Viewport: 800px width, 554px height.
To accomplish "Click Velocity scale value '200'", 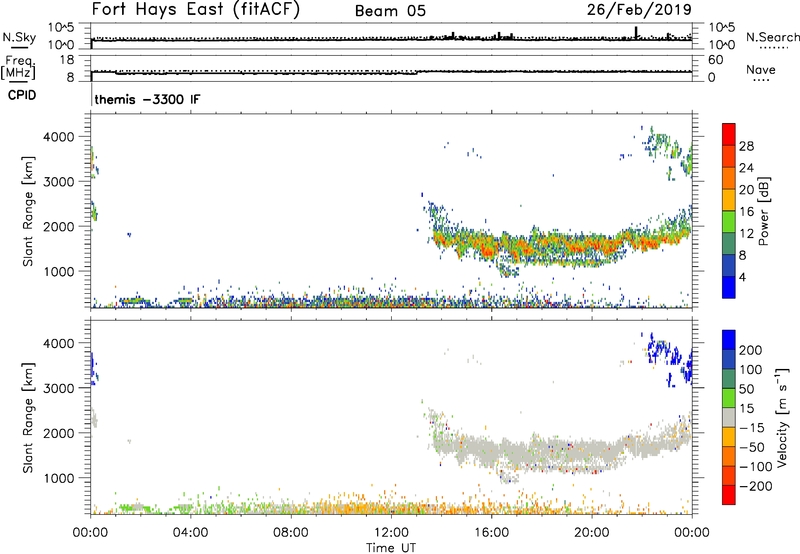I will [x=750, y=350].
